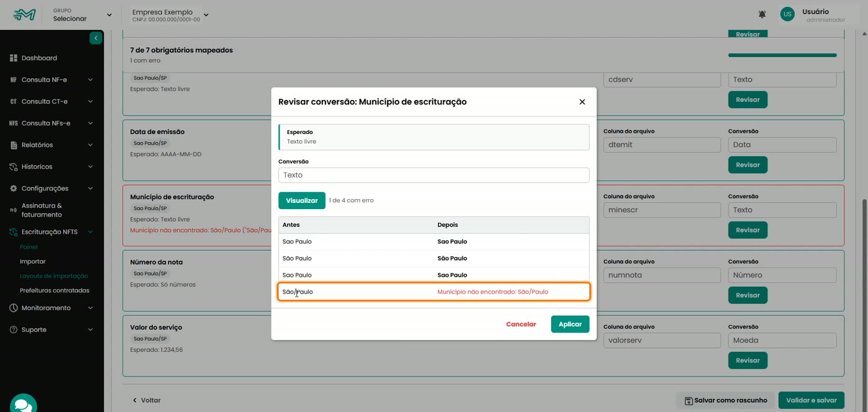
Task: Click the US user avatar
Action: point(787,14)
